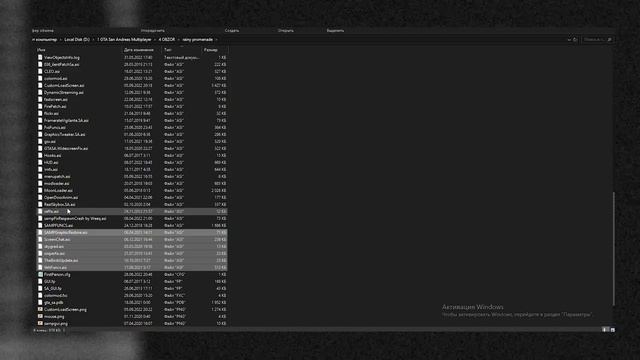Click the ViewObjectsInfo.log file icon

[x=40, y=58]
